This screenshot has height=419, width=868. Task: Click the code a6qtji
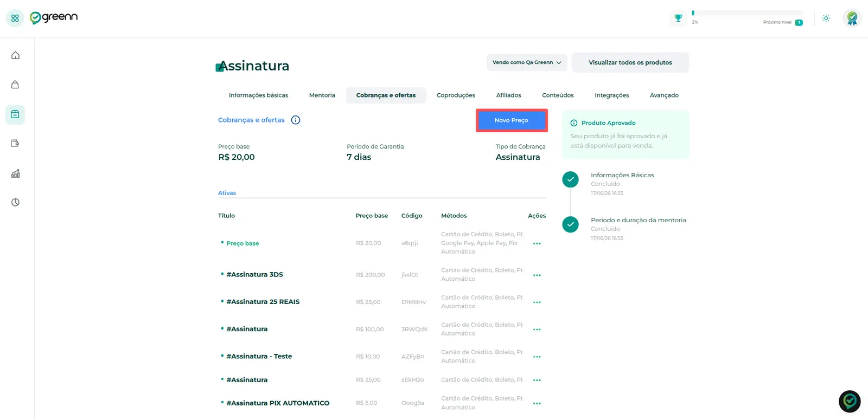[410, 243]
